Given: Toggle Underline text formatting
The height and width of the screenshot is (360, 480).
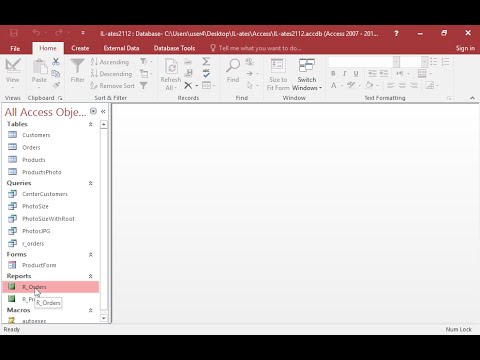Looking at the screenshot, I should pos(356,73).
